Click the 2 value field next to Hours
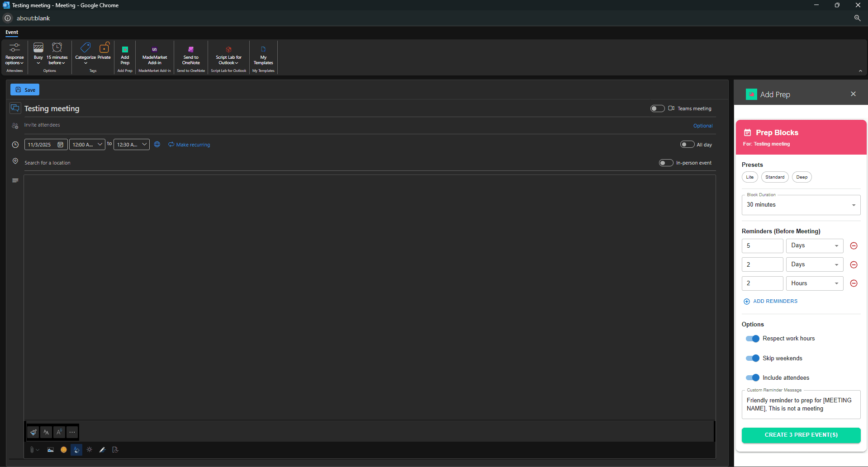The width and height of the screenshot is (868, 467). 763,283
